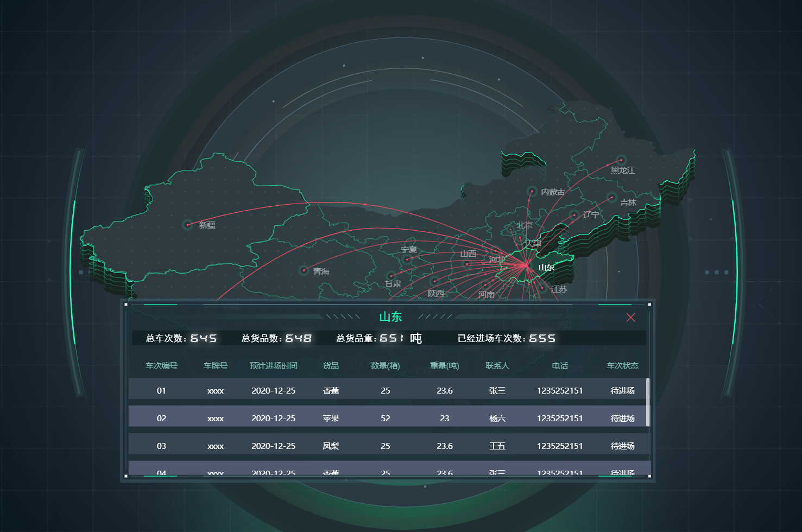Select the 山东 hub on map
The height and width of the screenshot is (532, 802).
(x=526, y=265)
